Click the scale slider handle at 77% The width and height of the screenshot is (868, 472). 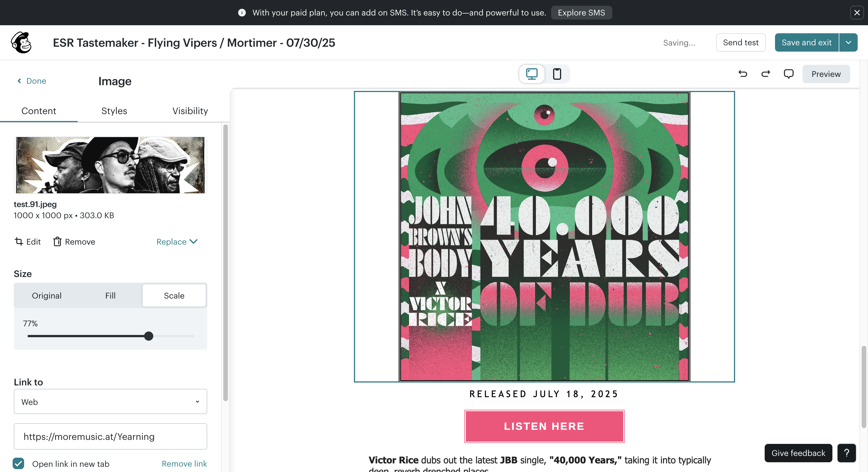[x=149, y=336]
